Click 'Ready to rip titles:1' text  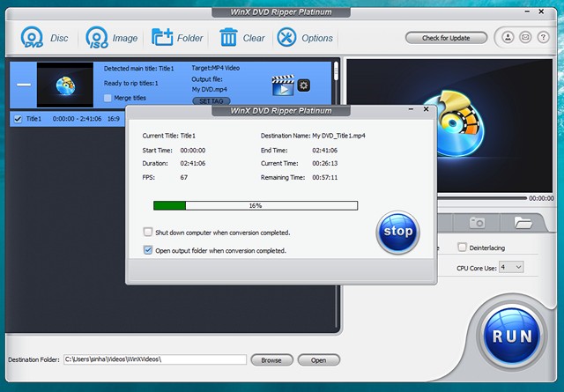pyautogui.click(x=131, y=83)
